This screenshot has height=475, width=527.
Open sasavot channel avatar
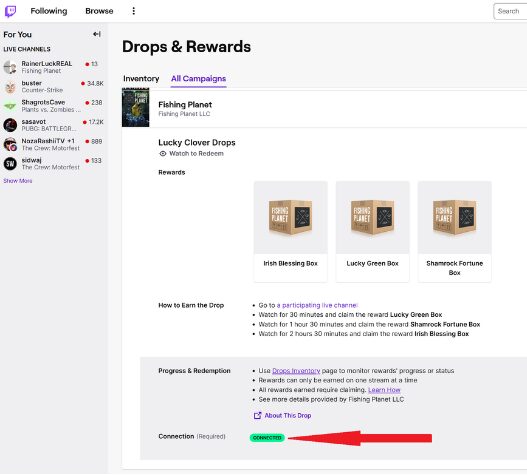pos(10,125)
